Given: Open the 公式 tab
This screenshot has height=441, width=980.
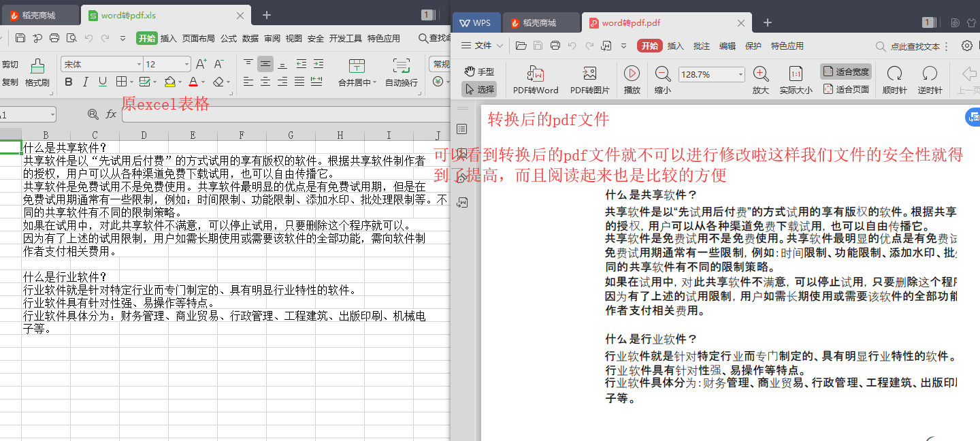Looking at the screenshot, I should click(x=229, y=38).
